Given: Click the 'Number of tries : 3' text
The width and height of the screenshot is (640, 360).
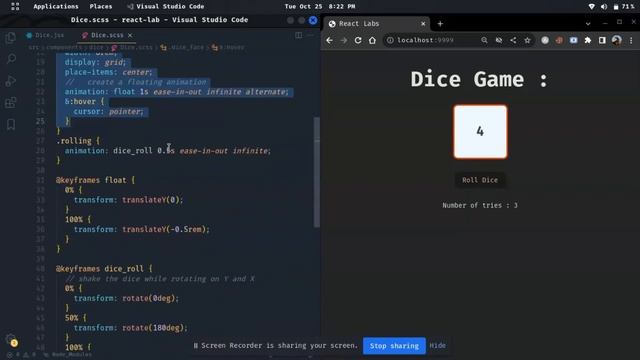Looking at the screenshot, I should tap(480, 205).
